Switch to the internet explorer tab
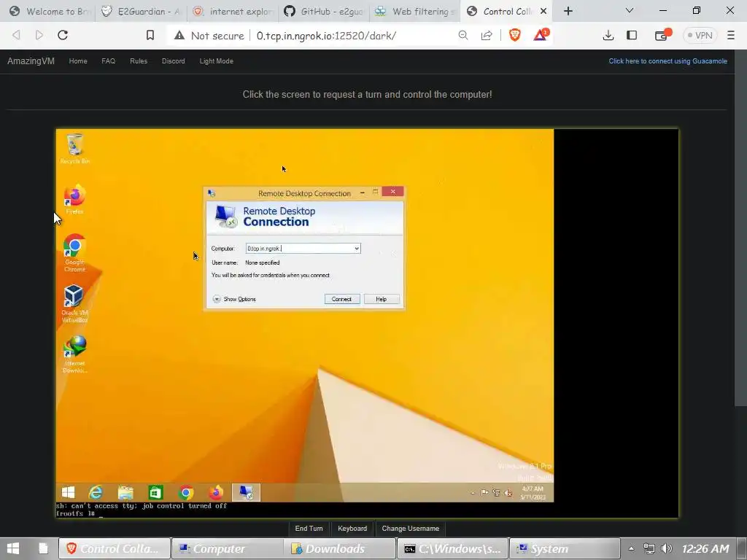The image size is (747, 560). pyautogui.click(x=233, y=11)
